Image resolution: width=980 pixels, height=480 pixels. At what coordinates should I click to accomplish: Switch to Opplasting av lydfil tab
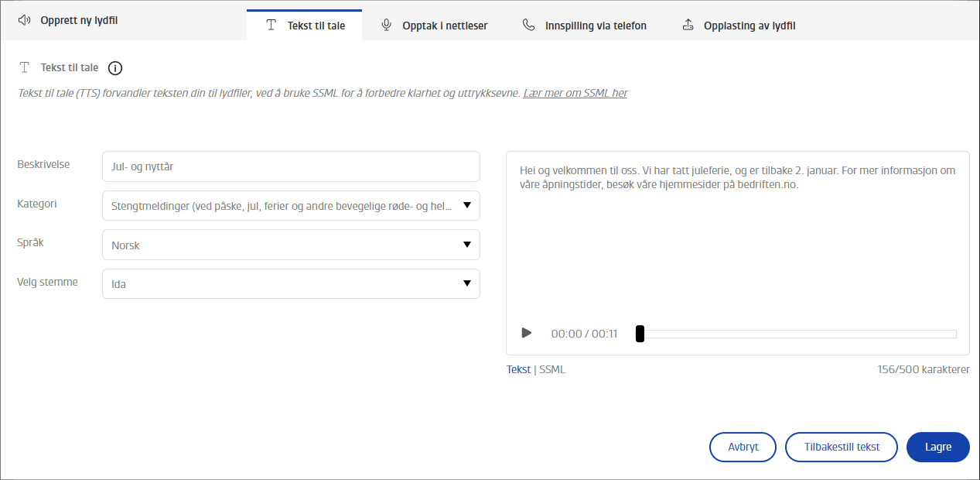pos(739,26)
